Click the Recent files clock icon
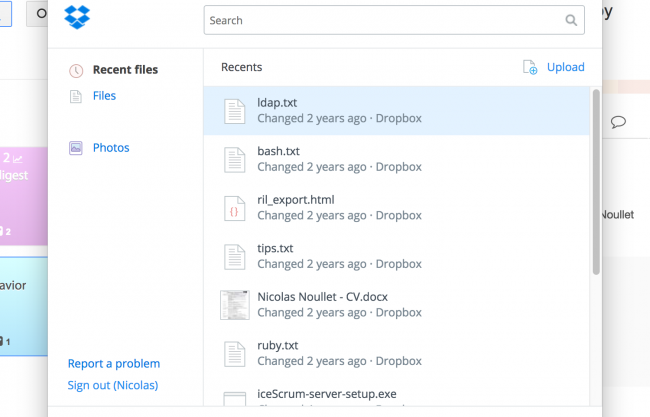The image size is (650, 417). point(76,70)
